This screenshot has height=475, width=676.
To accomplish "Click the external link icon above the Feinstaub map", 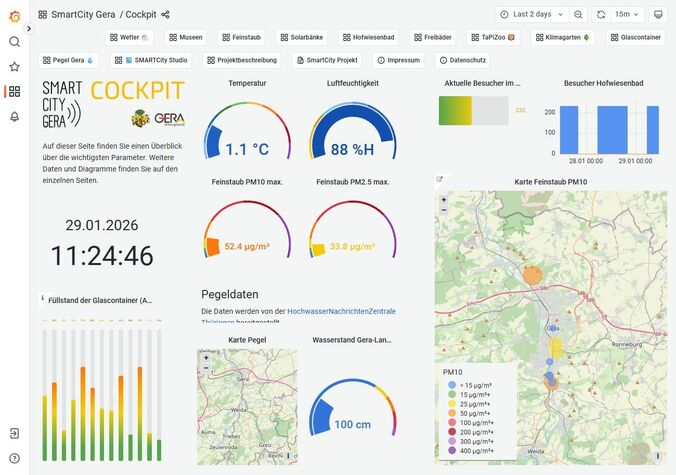I will coord(439,179).
